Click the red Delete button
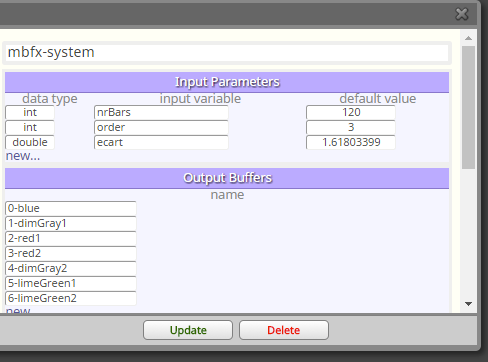Screen dimensions: 488x362 pos(284,330)
